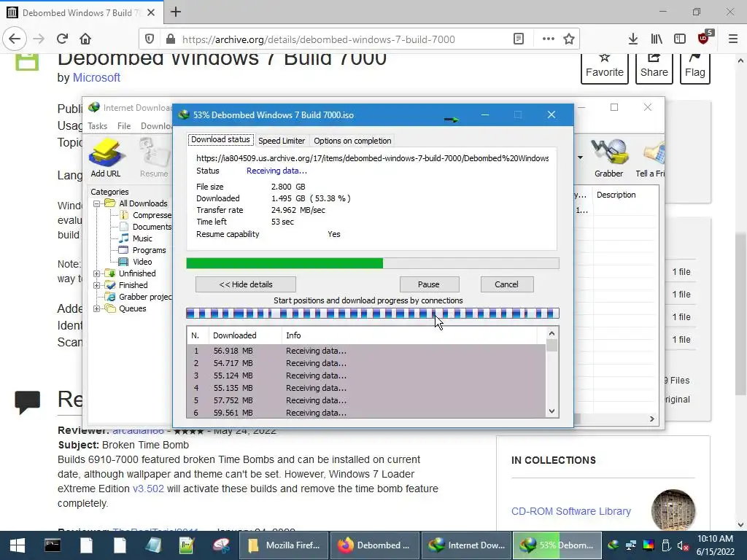This screenshot has height=560, width=747.
Task: Click scroll-down arrow in connections list
Action: (x=551, y=411)
